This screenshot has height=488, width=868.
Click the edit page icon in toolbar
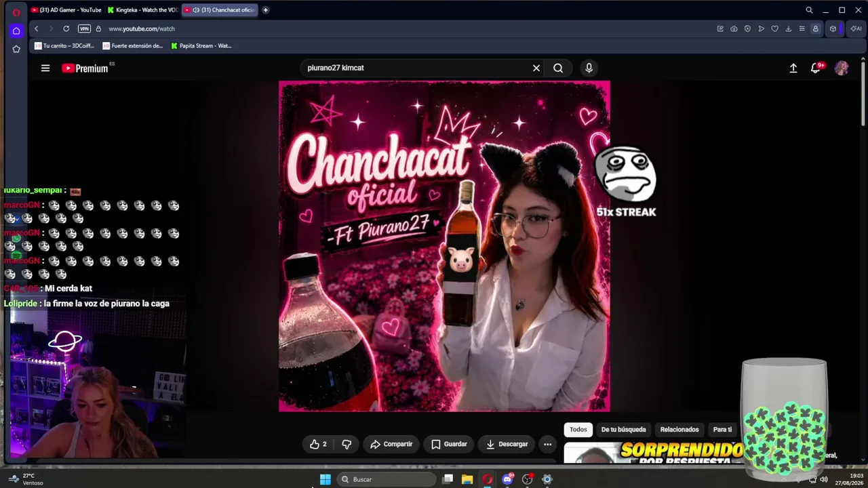coord(720,28)
